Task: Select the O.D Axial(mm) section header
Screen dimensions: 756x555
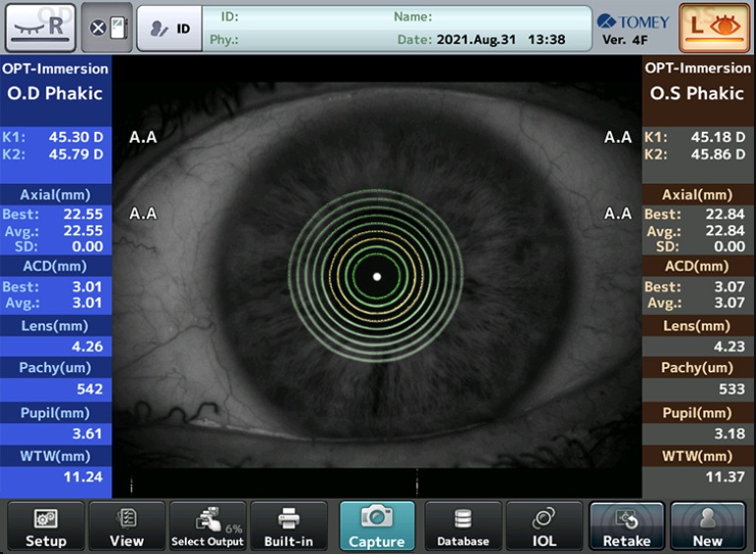Action: [x=55, y=195]
